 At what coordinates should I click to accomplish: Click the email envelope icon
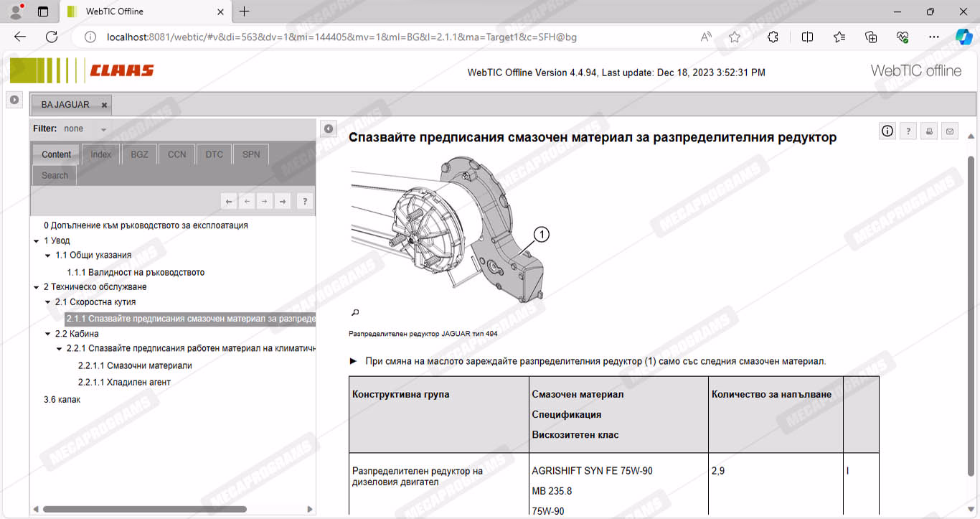point(950,131)
